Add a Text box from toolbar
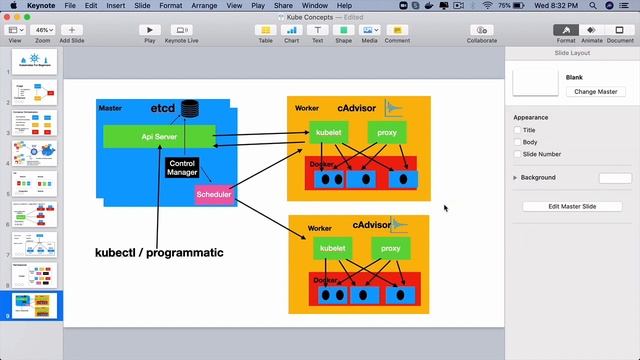The image size is (640, 360). click(318, 30)
